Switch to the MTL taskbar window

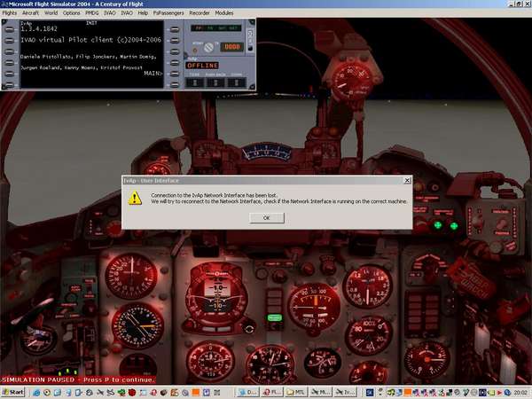296,392
